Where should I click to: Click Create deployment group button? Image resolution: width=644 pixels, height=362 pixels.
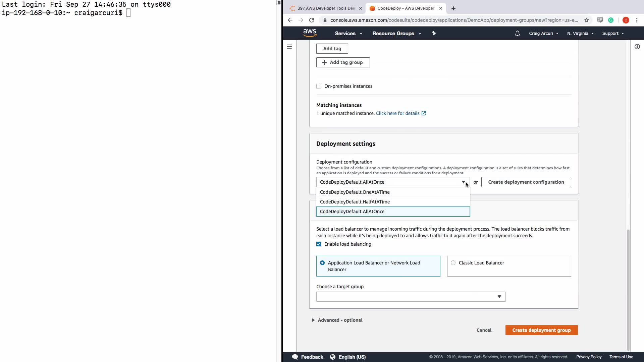pos(541,330)
